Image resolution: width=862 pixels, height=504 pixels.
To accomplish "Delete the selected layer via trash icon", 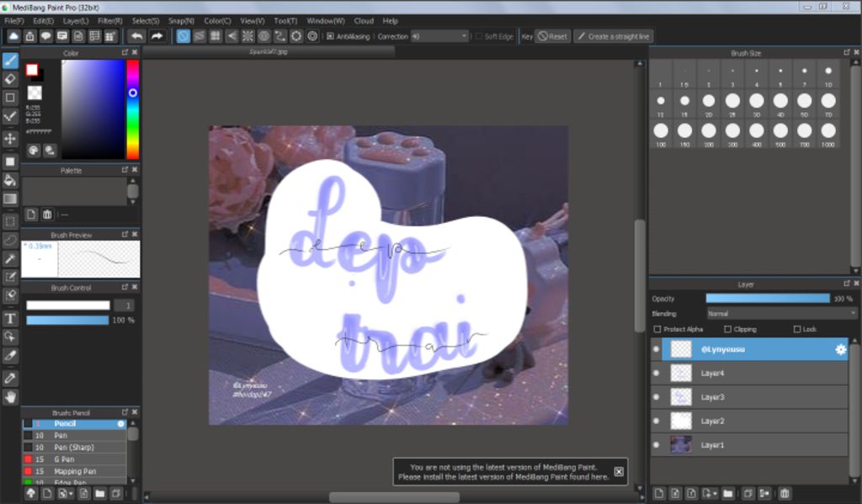I will [x=785, y=494].
